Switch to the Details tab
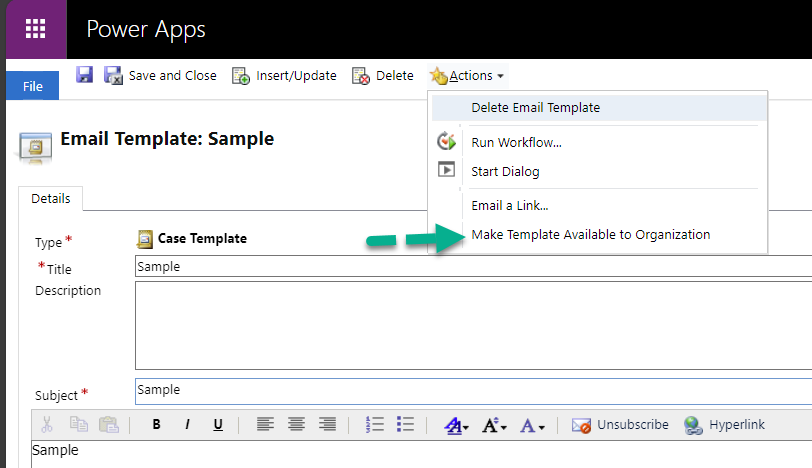Image resolution: width=812 pixels, height=468 pixels. coord(51,199)
